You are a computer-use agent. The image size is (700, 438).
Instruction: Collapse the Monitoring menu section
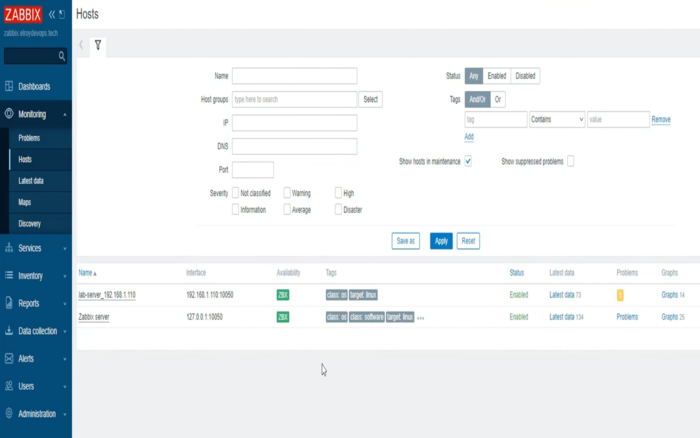coord(65,114)
